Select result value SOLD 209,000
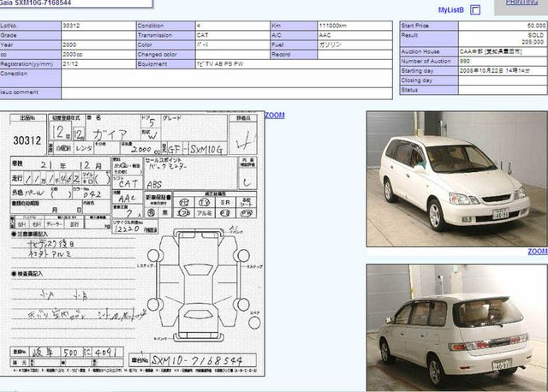Image resolution: width=548 pixels, height=392 pixels. [x=533, y=39]
